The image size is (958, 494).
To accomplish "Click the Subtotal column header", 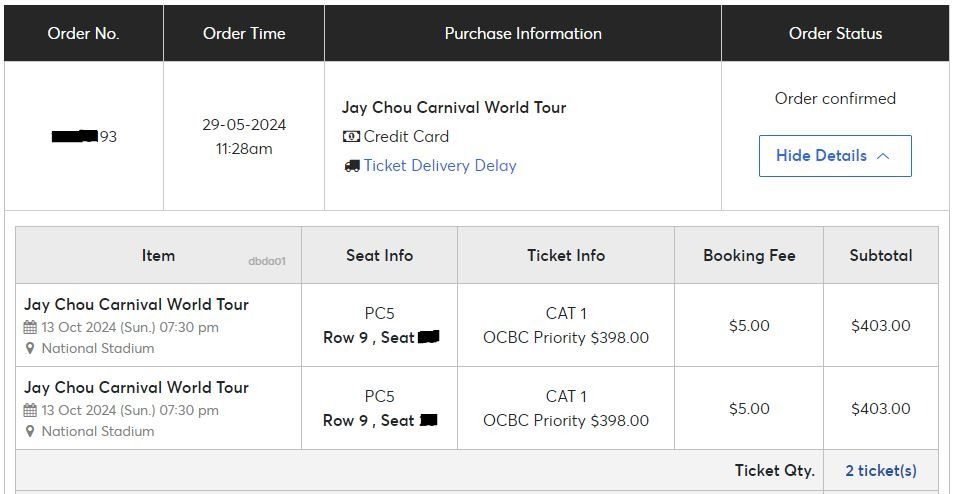I will (x=880, y=255).
